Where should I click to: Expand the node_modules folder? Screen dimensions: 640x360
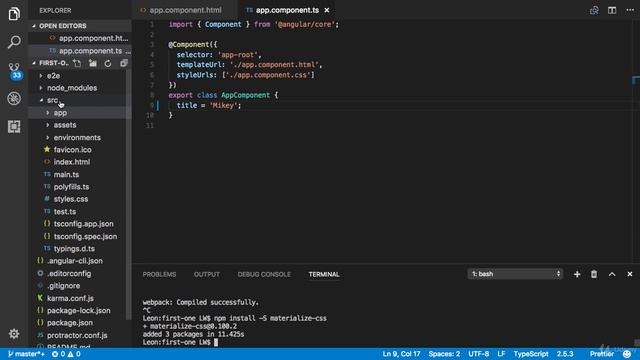tap(71, 88)
